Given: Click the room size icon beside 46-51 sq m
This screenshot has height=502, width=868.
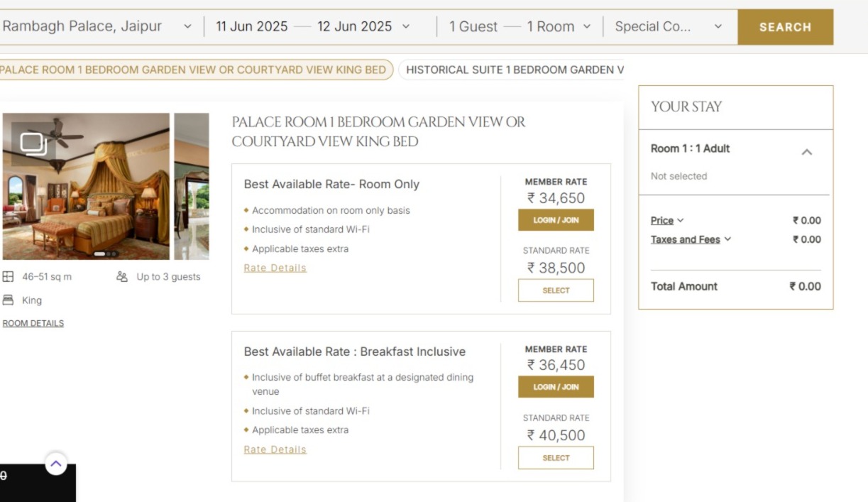Looking at the screenshot, I should 8,276.
